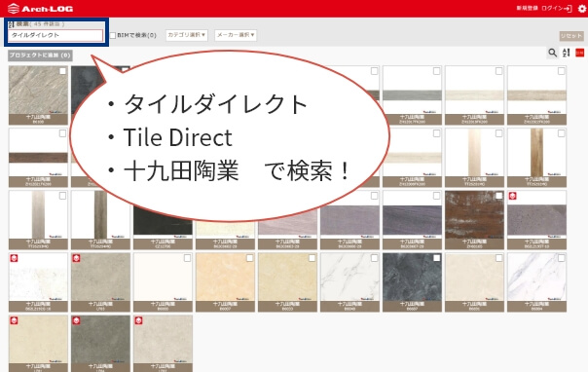Click the リセット button

click(x=571, y=36)
